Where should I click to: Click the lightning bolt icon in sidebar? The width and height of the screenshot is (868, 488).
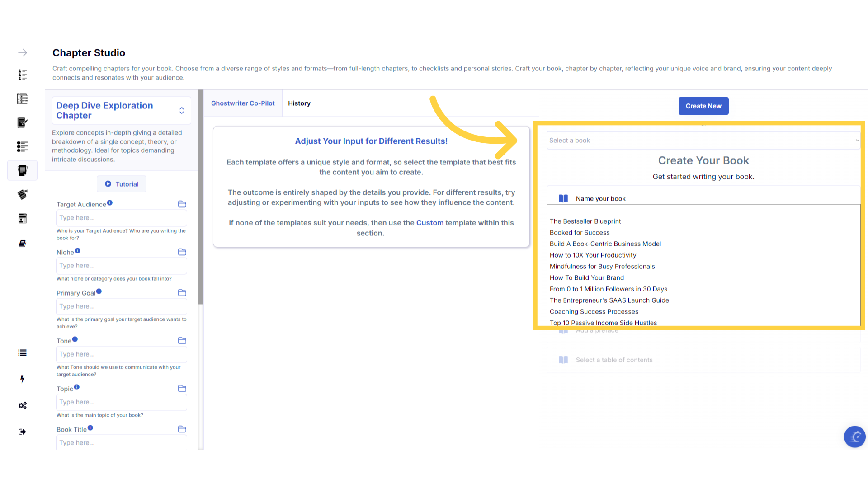23,379
